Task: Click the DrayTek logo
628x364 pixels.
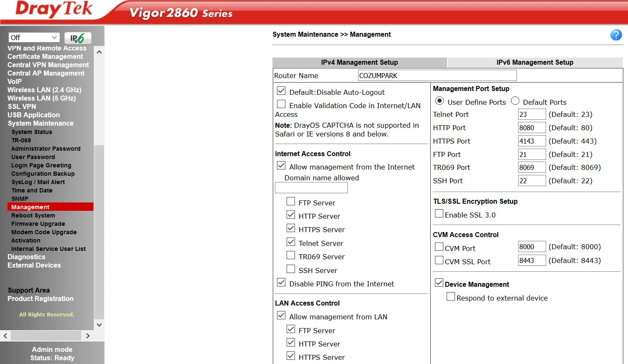Action: point(54,9)
